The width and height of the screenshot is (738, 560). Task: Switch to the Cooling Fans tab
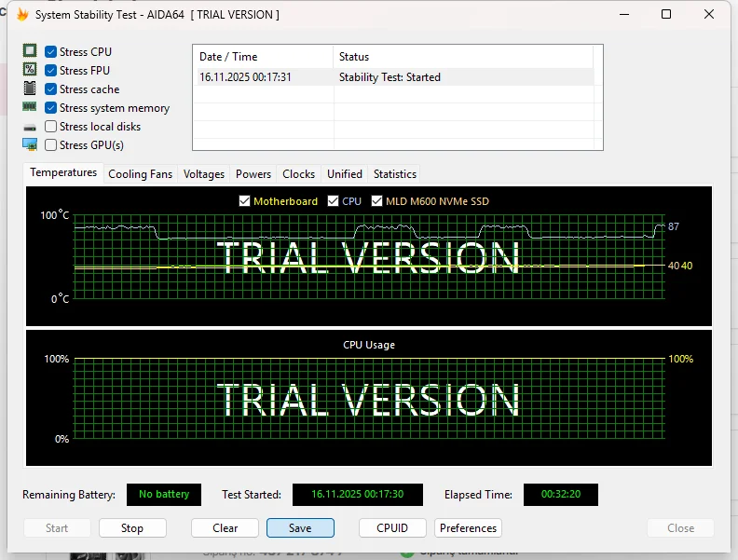click(141, 174)
